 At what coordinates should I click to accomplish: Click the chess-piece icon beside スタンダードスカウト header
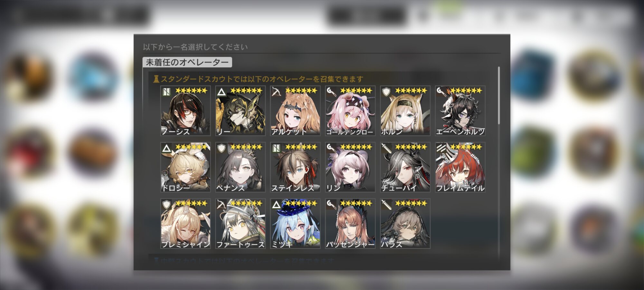[156, 79]
